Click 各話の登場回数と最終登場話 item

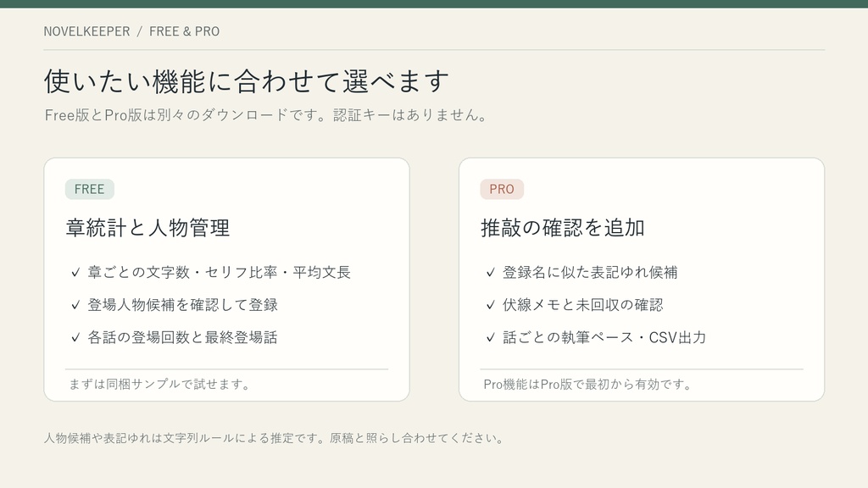[183, 337]
